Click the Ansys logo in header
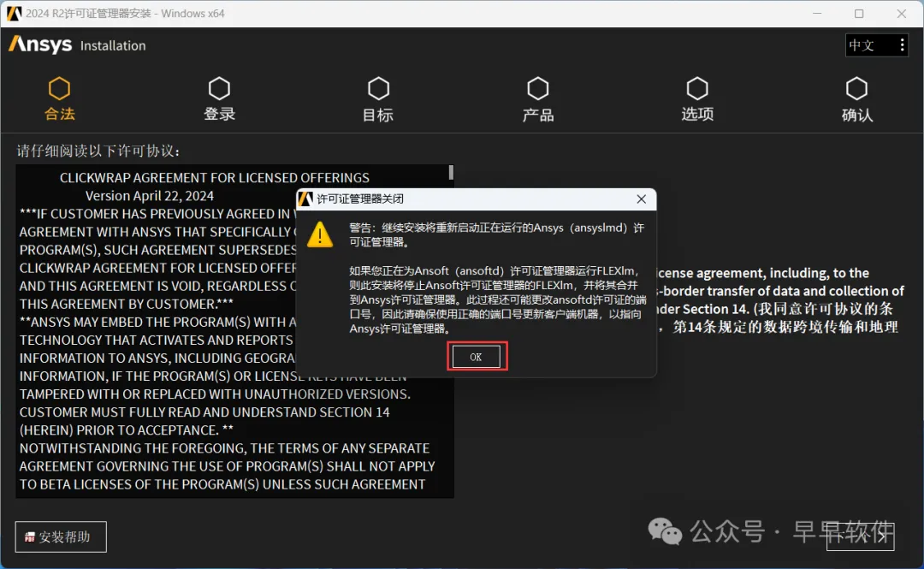 (x=40, y=44)
